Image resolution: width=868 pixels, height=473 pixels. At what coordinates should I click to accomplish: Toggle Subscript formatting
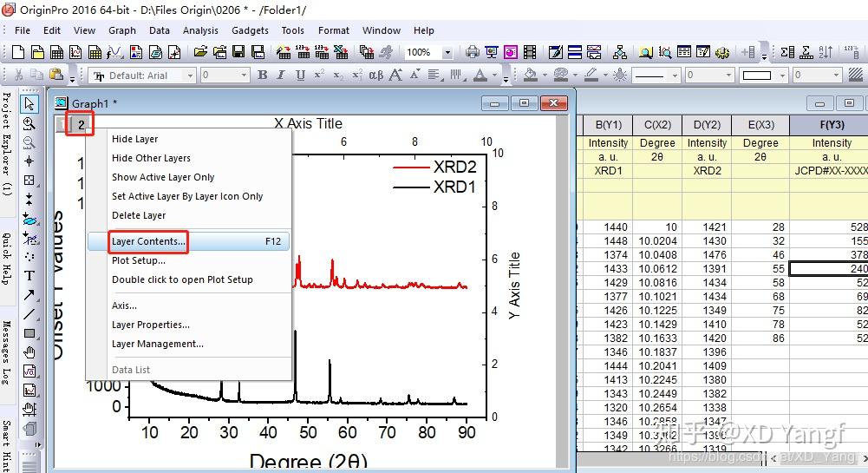338,75
